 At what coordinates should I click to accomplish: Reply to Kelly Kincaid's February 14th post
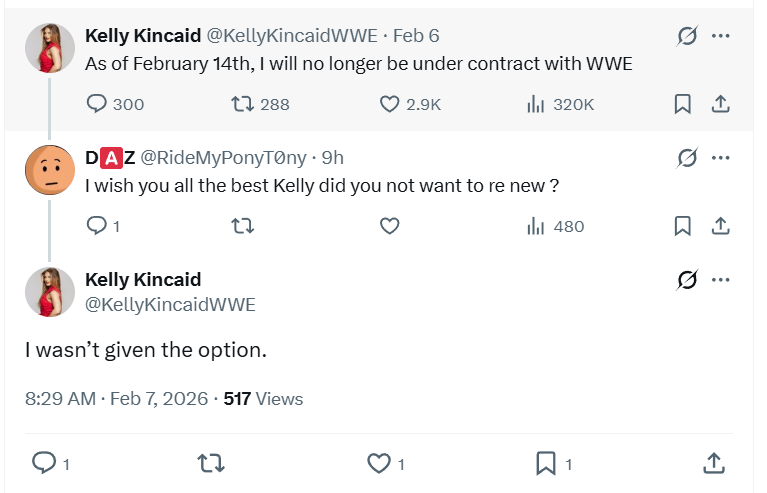98,104
